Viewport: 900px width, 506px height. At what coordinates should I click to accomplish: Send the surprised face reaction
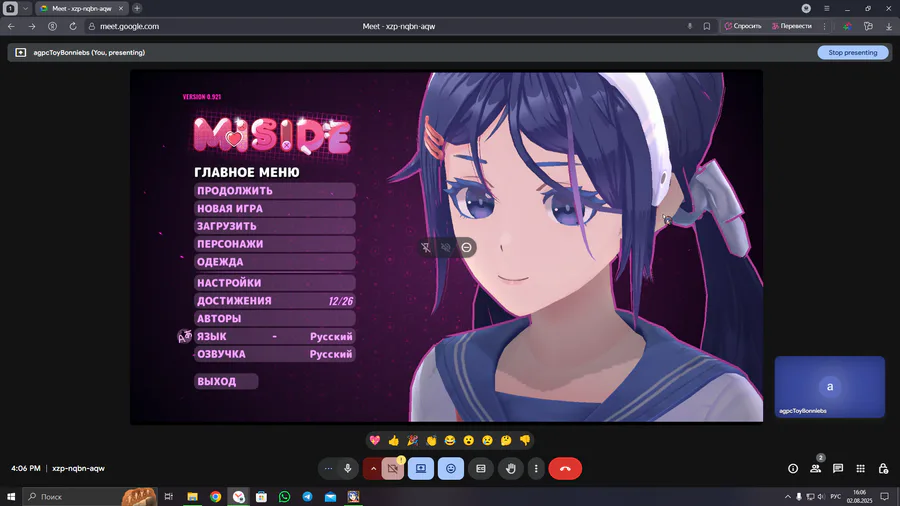point(469,440)
